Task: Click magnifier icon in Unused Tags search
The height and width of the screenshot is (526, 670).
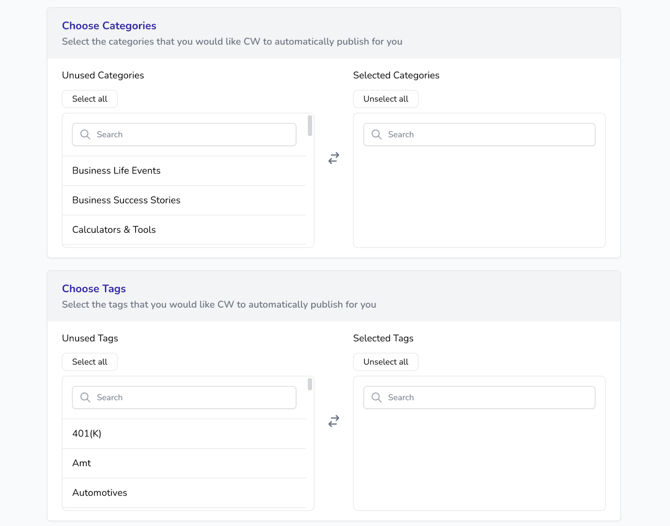Action: point(85,398)
